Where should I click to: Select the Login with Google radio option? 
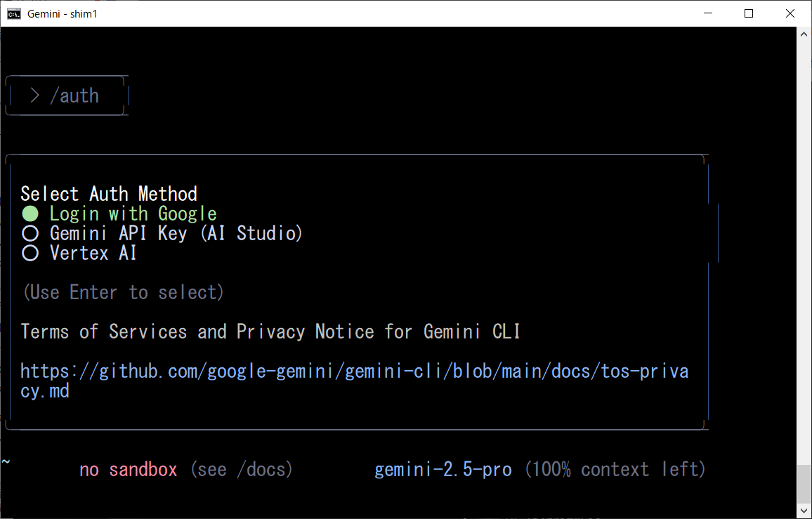(x=119, y=213)
